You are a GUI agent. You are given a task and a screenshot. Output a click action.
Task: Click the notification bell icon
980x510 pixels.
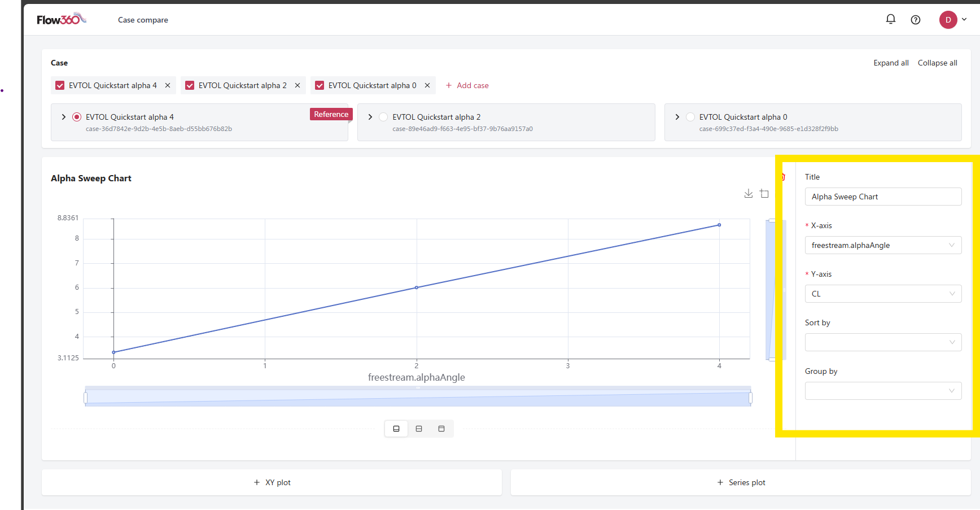pyautogui.click(x=890, y=19)
